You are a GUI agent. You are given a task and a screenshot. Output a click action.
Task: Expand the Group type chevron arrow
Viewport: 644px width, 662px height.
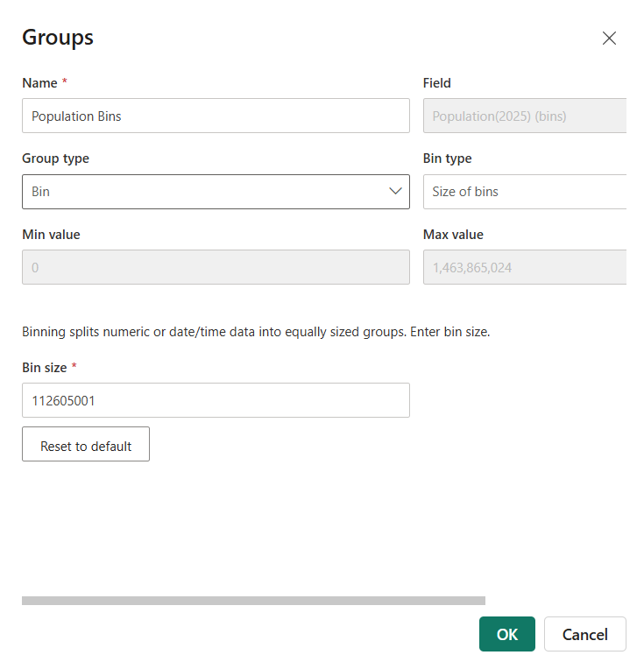[395, 191]
